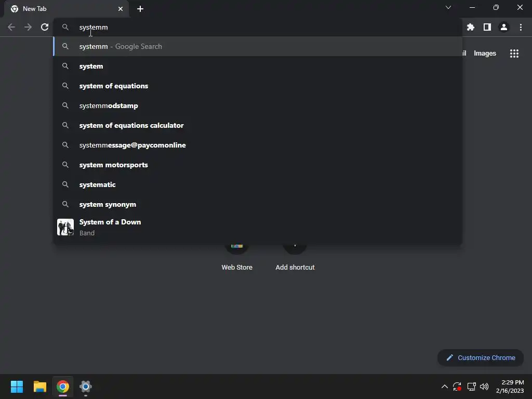Click the Chrome taskbar icon
The width and height of the screenshot is (532, 399).
point(63,387)
